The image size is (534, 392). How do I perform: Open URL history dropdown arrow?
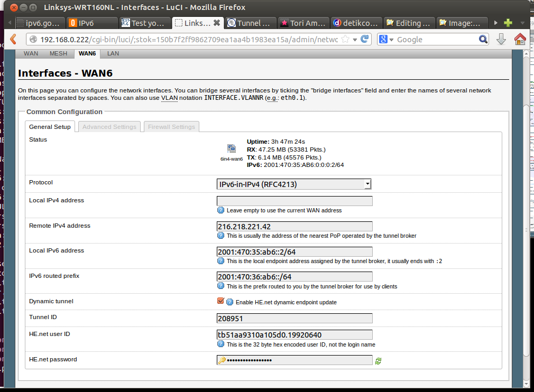click(355, 40)
